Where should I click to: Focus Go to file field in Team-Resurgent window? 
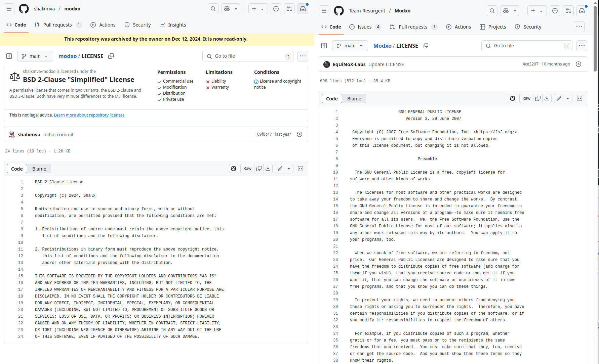pyautogui.click(x=527, y=46)
